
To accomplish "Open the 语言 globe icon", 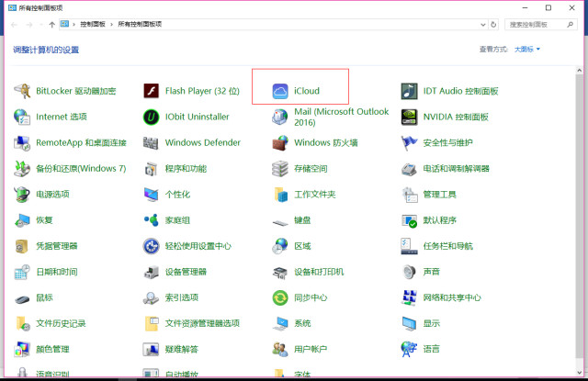I will click(409, 349).
